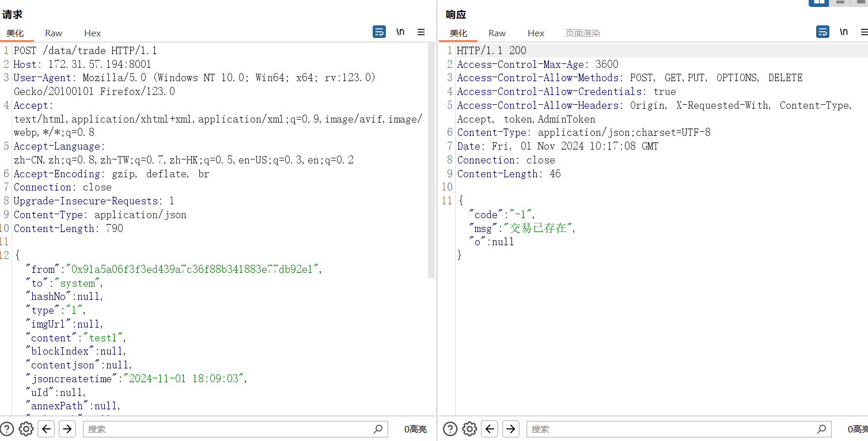Click the Access-Control-Max-Age: 3600 header

[538, 64]
